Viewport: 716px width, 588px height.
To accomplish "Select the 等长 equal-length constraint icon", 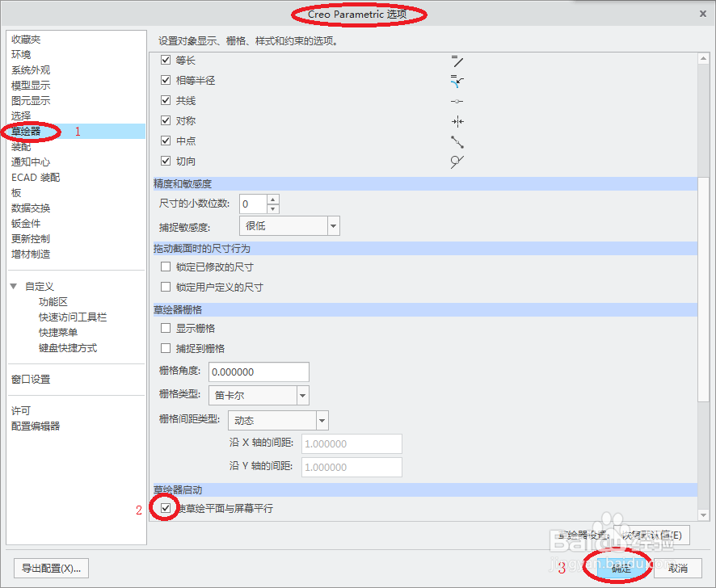I will [x=457, y=61].
